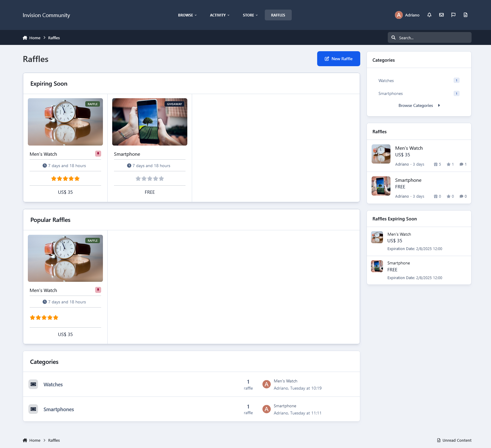491x448 pixels.
Task: Click the Invision Community site title
Action: point(46,15)
